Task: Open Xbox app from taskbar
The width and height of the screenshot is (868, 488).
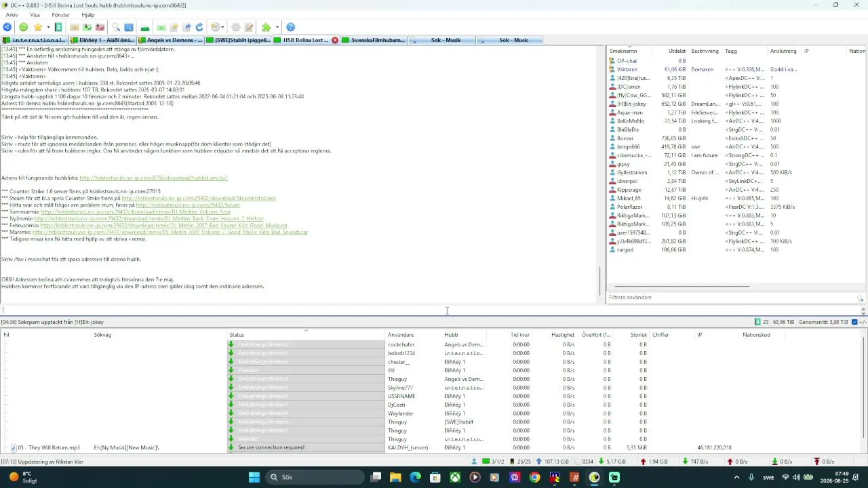Action: (456, 477)
